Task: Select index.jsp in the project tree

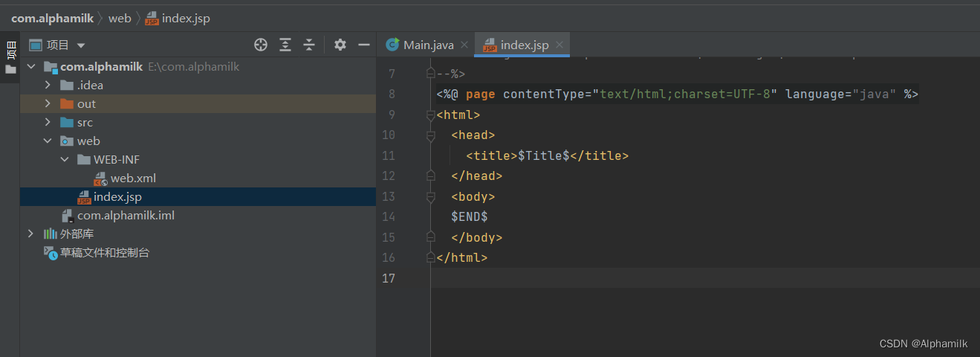Action: pos(117,197)
